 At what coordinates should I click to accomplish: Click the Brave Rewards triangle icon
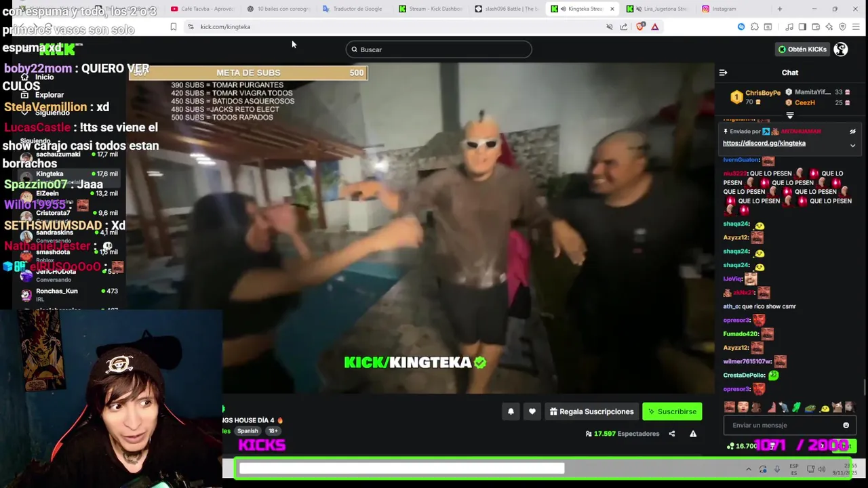655,26
